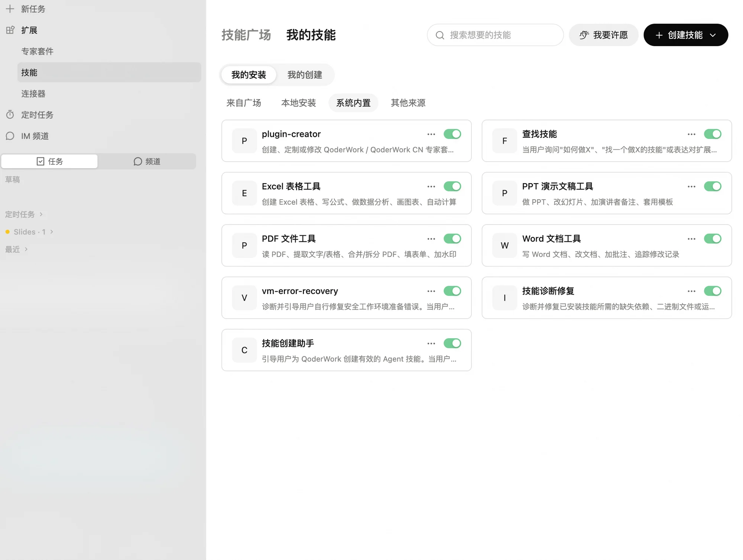Click the 扩展 extensions icon in sidebar
The height and width of the screenshot is (560, 743).
(10, 30)
